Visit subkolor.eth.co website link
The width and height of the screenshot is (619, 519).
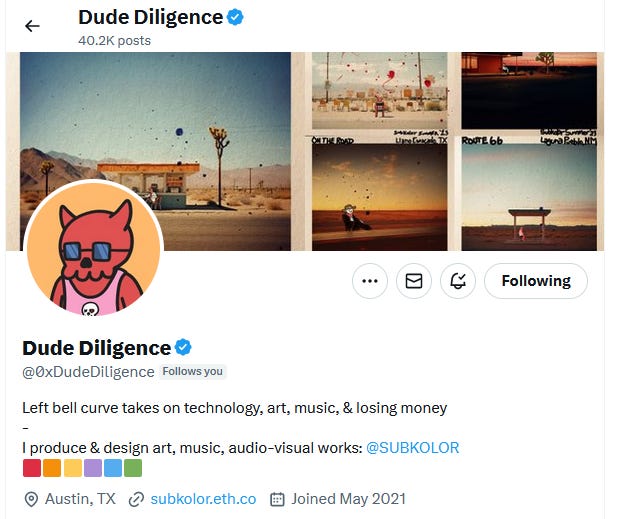pos(203,499)
